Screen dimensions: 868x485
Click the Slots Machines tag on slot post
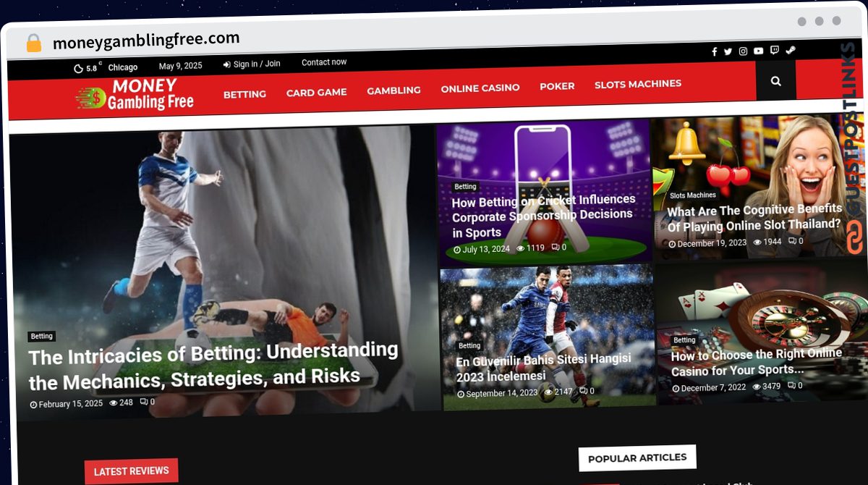point(693,195)
